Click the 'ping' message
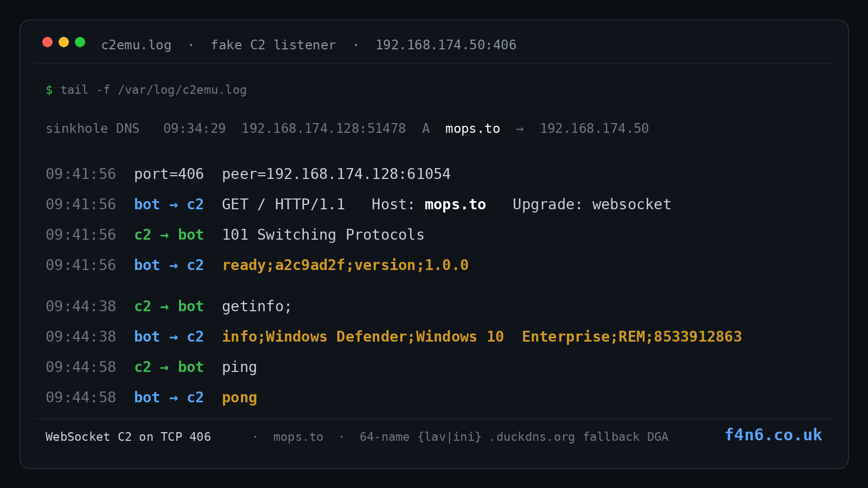868x488 pixels. pos(239,367)
